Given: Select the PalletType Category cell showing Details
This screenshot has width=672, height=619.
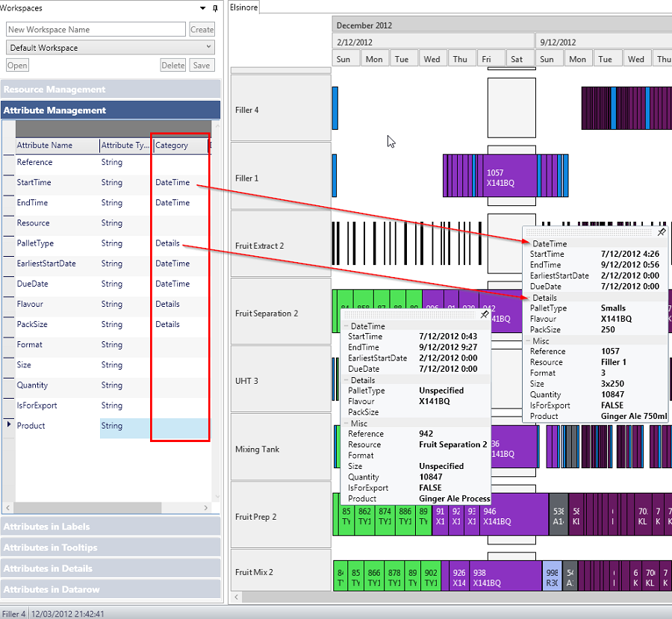Looking at the screenshot, I should (168, 243).
